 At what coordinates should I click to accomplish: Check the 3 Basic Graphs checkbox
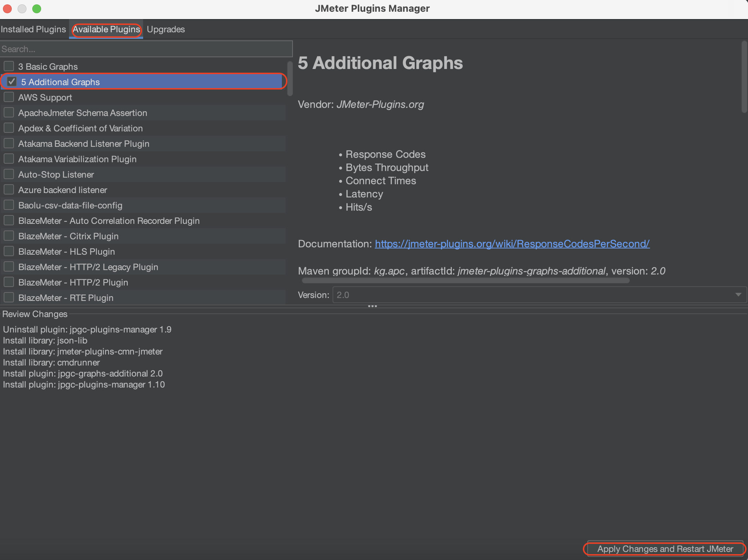[9, 66]
